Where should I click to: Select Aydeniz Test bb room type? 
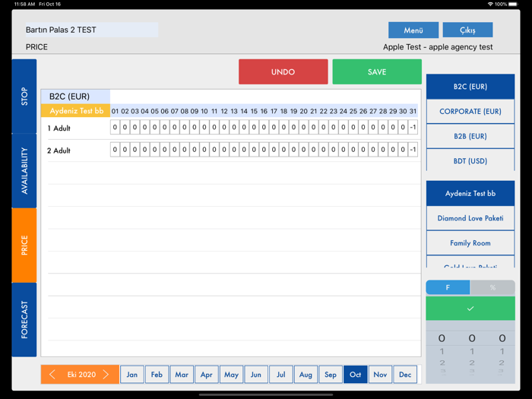point(470,193)
